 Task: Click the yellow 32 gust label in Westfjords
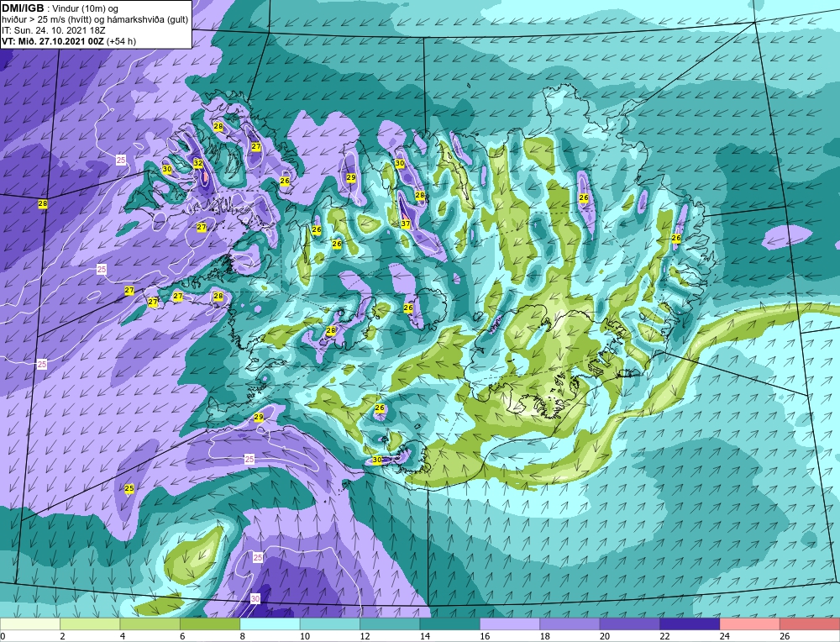coord(198,163)
